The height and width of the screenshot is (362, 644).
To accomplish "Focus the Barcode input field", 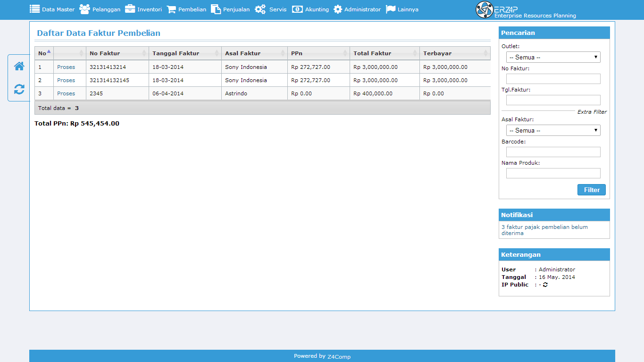I will tap(553, 152).
